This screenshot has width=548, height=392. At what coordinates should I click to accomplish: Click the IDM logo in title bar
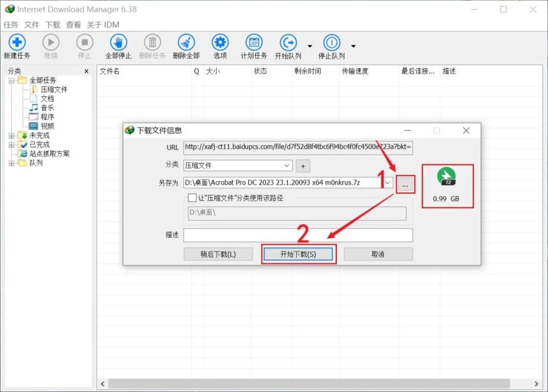tap(10, 9)
